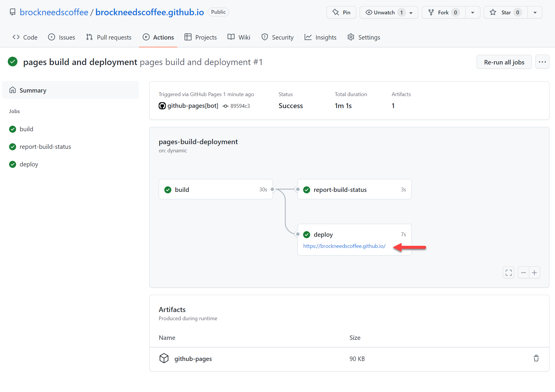Click the GitHub bot avatar icon
This screenshot has width=555, height=392.
pos(162,106)
